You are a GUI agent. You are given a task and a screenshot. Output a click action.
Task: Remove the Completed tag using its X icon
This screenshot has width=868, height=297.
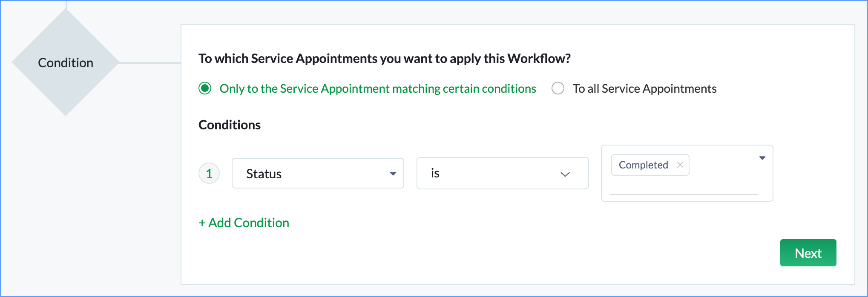680,165
